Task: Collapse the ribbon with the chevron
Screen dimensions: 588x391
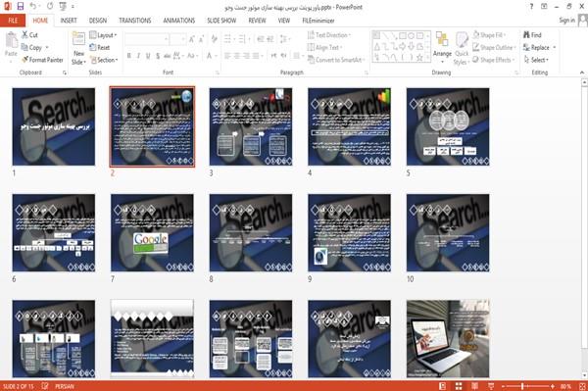Action: pyautogui.click(x=582, y=73)
